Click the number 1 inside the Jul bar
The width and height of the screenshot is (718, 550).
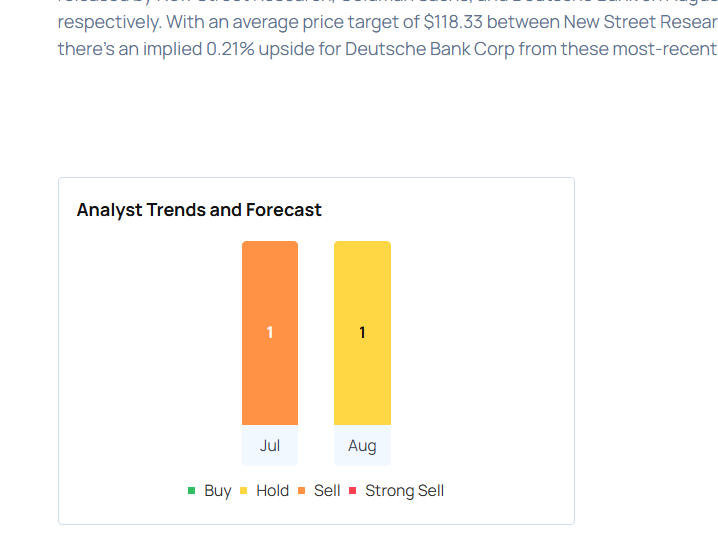click(x=270, y=333)
